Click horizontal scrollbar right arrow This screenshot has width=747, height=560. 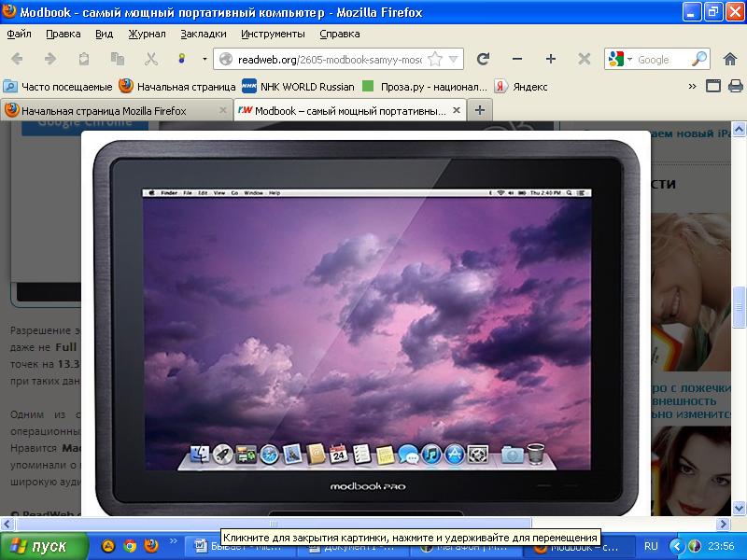[723, 525]
